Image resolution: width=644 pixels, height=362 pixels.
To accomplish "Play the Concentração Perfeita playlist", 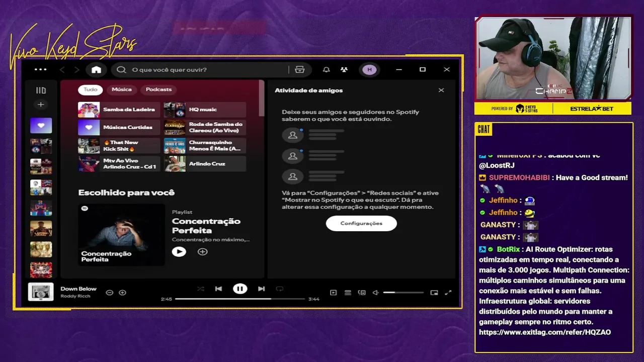I will [179, 251].
